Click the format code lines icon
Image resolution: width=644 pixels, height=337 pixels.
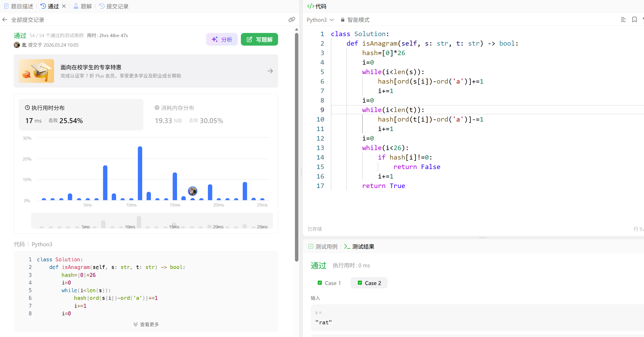click(x=623, y=20)
